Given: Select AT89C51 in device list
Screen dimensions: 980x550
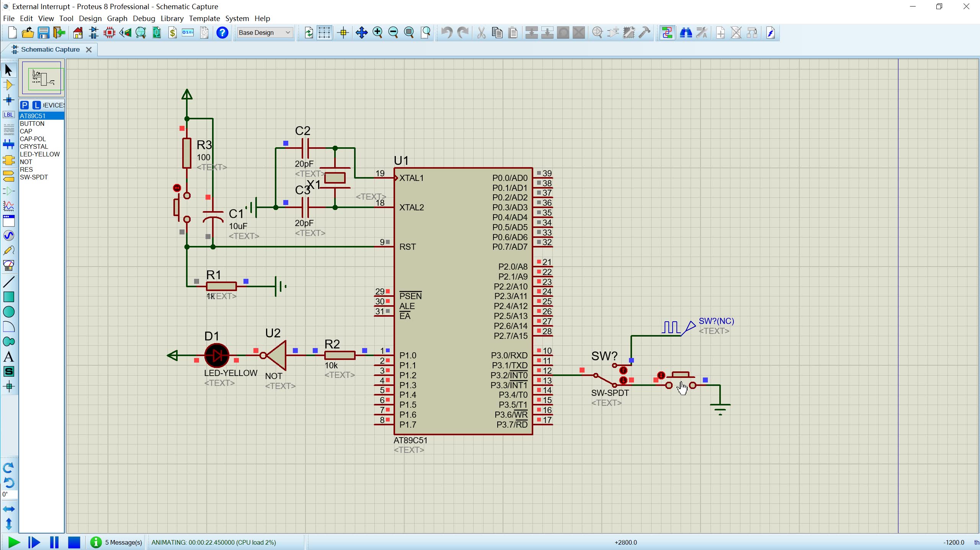Looking at the screenshot, I should click(41, 116).
